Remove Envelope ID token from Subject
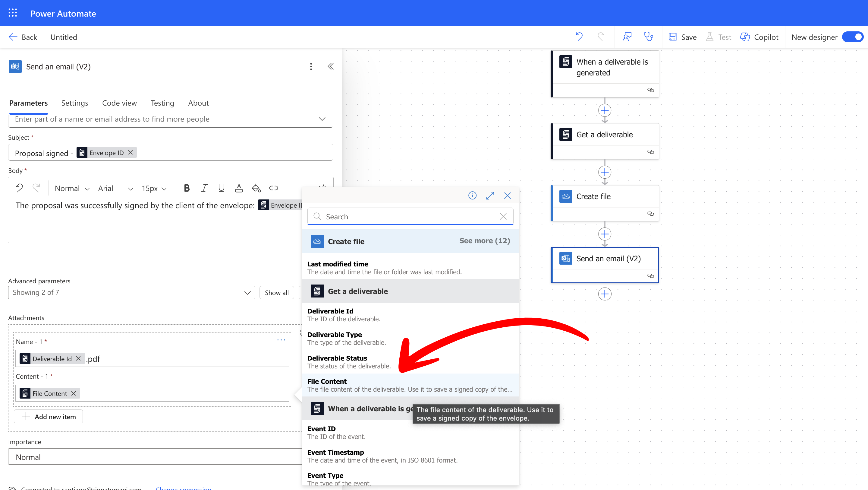The image size is (868, 490). [x=131, y=152]
